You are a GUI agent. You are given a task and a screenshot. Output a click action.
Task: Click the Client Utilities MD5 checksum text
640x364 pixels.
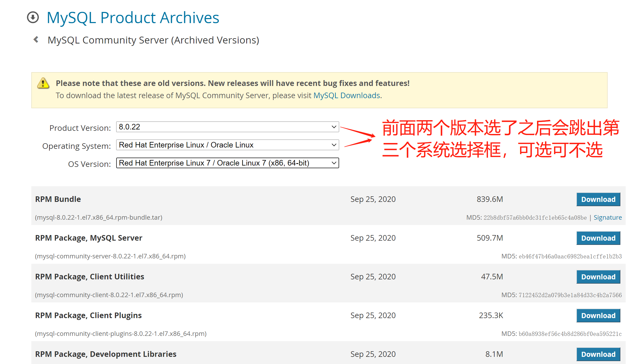(570, 295)
